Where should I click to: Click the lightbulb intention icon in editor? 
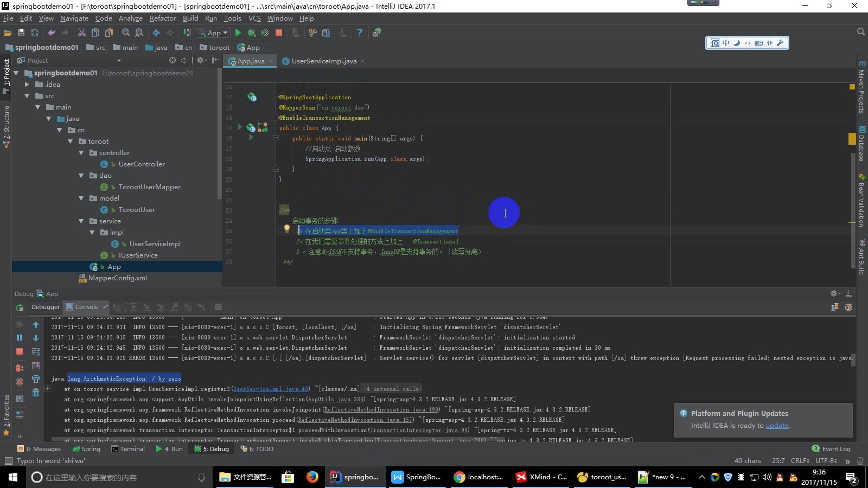(x=287, y=229)
